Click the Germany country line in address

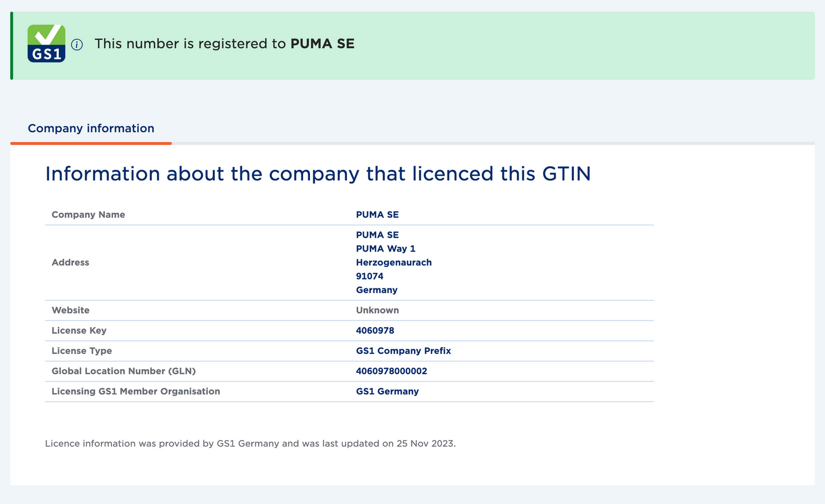[x=377, y=290]
